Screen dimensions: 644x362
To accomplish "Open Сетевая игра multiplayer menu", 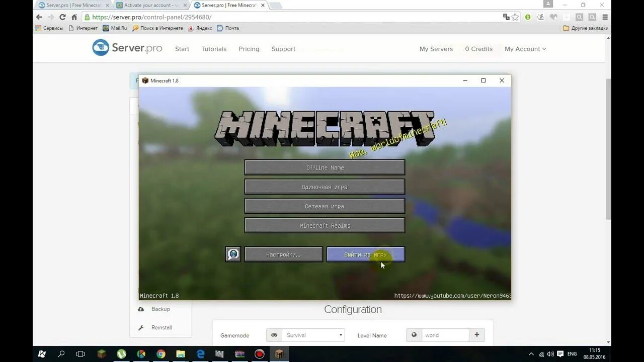I will [x=325, y=206].
